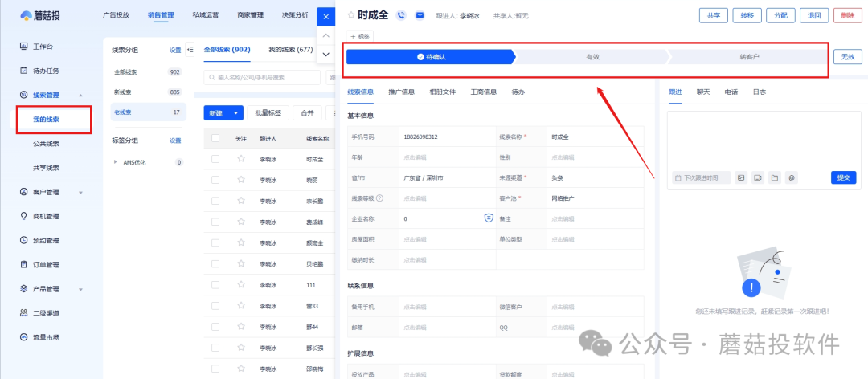This screenshot has width=868, height=379.
Task: Check the row checkbox for 郦44
Action: pyautogui.click(x=215, y=327)
